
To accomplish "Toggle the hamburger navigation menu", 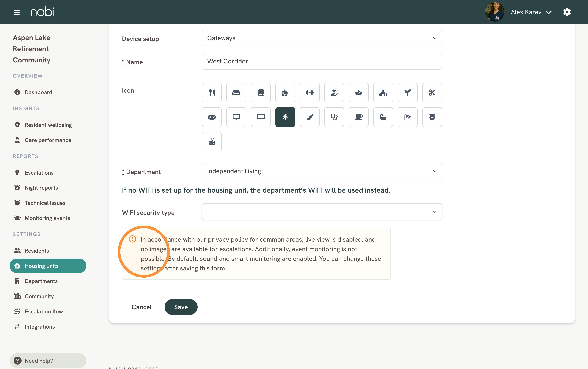I will click(x=17, y=12).
